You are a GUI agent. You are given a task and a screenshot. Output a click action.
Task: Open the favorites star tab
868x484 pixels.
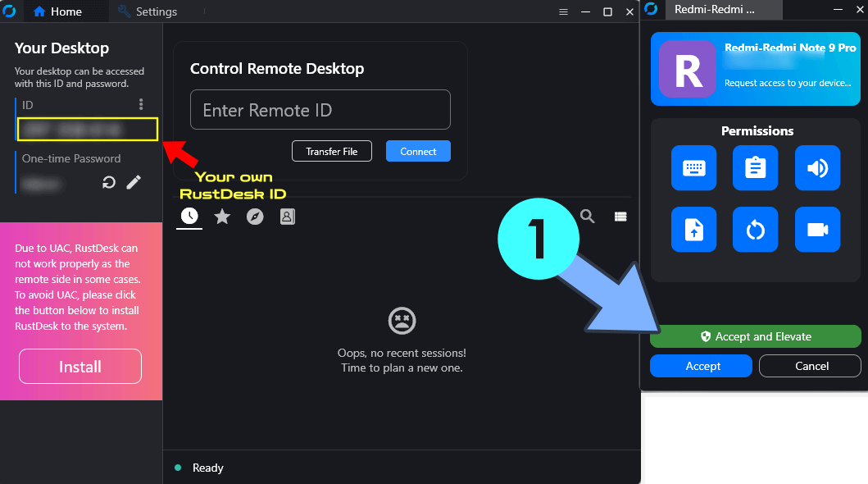point(222,217)
